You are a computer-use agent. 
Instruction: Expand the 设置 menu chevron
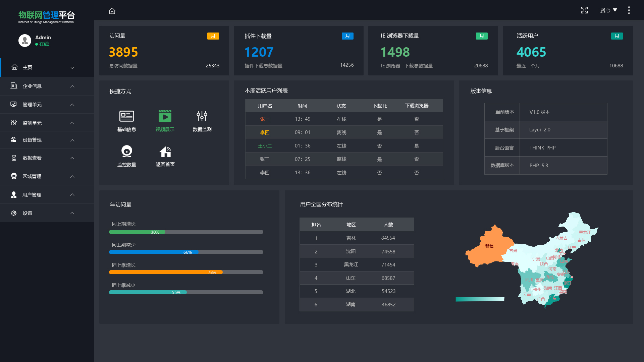72,213
